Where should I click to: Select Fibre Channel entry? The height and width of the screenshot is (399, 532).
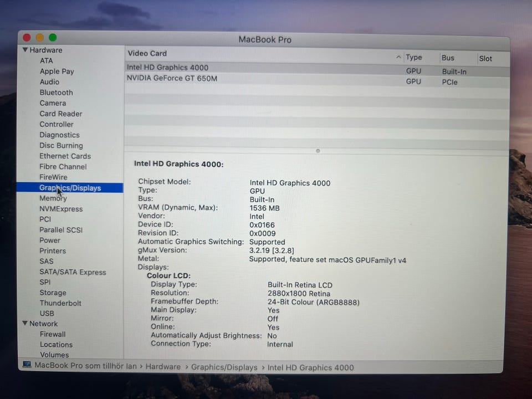[x=63, y=167]
